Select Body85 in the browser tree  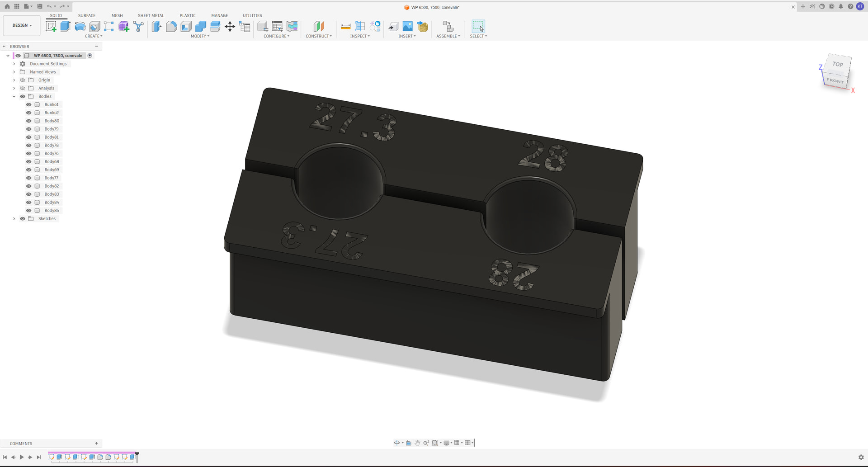(x=52, y=210)
